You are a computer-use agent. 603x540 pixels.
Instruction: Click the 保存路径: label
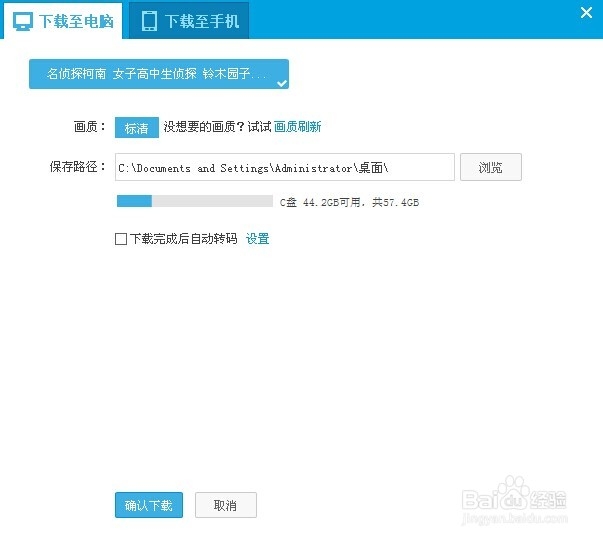click(77, 167)
